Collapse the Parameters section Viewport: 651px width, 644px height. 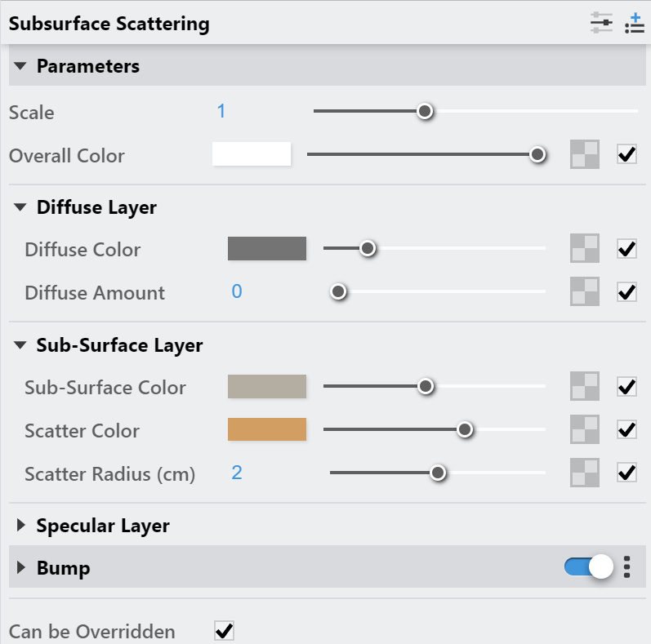20,66
